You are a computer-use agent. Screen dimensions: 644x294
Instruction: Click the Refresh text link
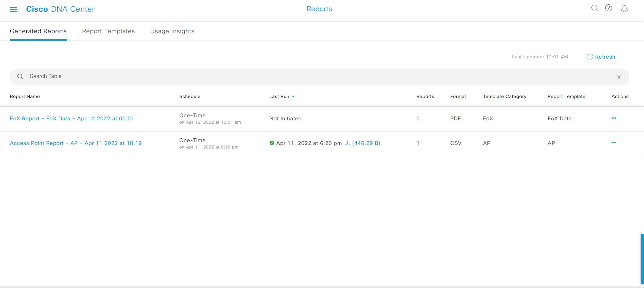[605, 57]
